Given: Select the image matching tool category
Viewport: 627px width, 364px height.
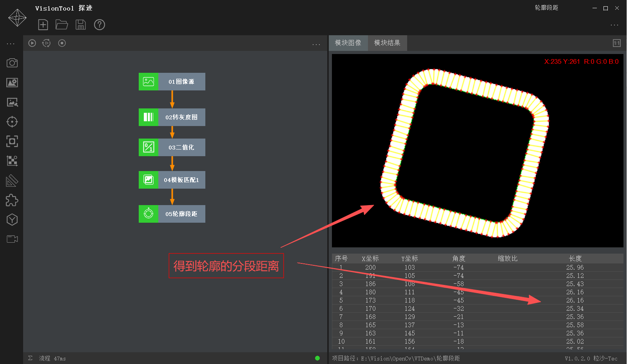Looking at the screenshot, I should click(12, 102).
